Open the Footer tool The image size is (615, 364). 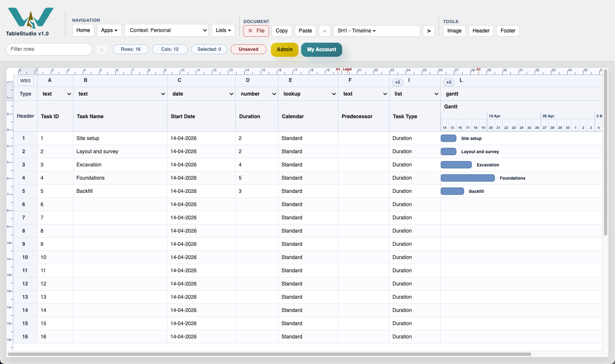508,31
